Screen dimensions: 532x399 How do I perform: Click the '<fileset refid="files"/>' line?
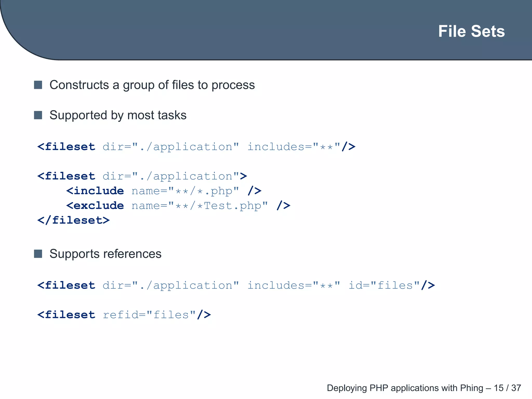pos(124,315)
